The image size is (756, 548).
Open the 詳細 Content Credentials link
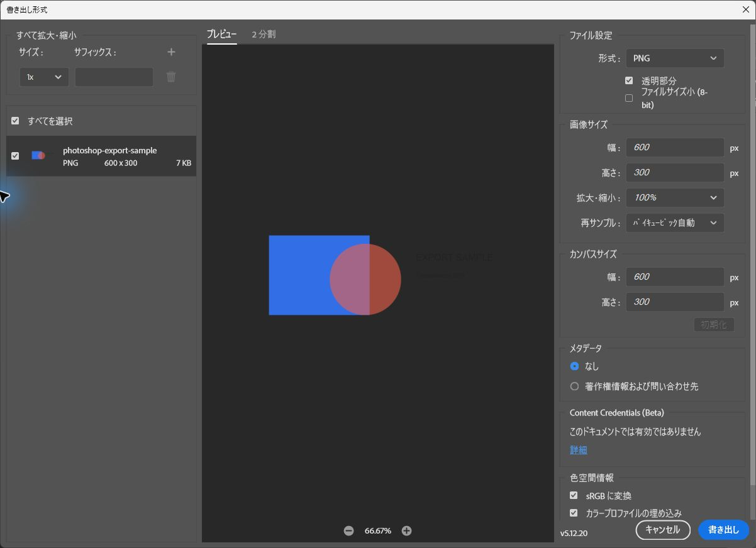pos(579,450)
